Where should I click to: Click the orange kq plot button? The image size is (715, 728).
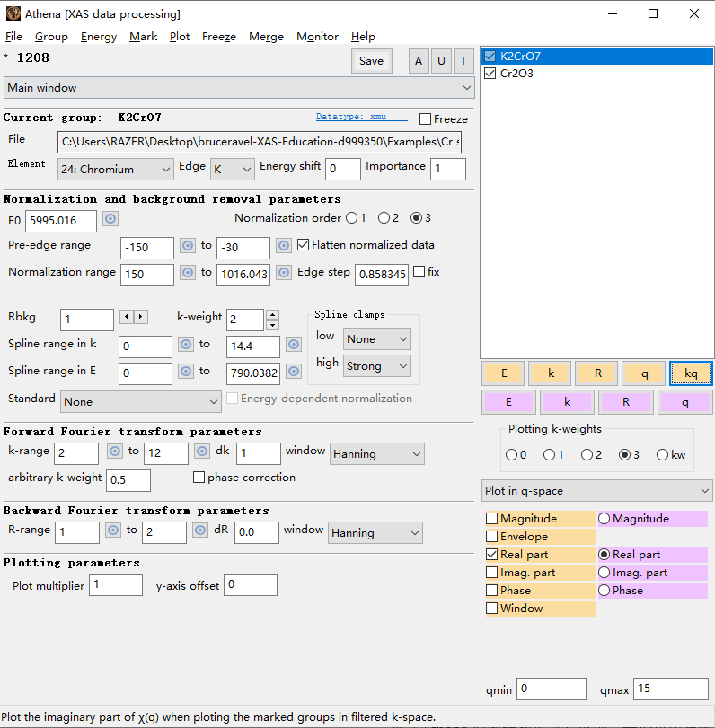tap(690, 373)
